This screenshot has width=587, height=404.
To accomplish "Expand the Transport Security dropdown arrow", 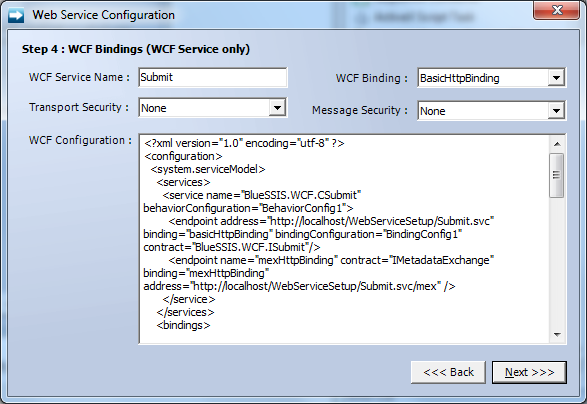I will coord(277,108).
